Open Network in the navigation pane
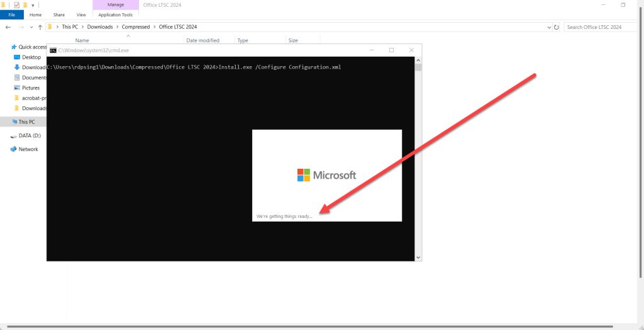644x330 pixels. (28, 149)
